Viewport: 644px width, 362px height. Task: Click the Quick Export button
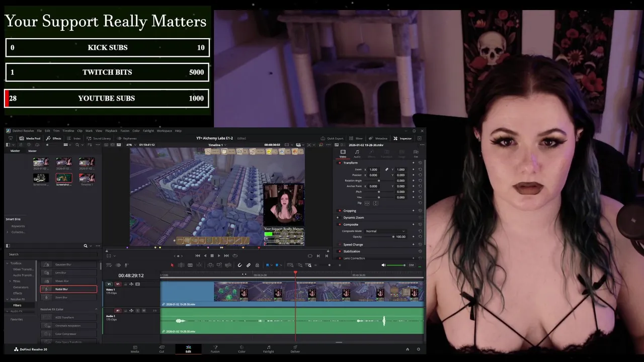(332, 138)
